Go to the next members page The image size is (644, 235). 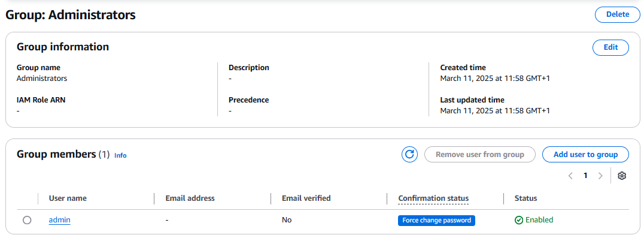[600, 176]
